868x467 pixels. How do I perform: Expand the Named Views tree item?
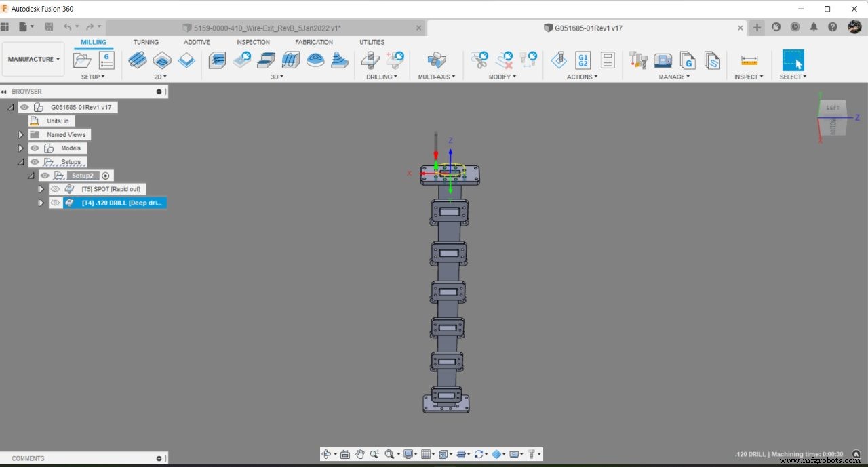pyautogui.click(x=20, y=134)
